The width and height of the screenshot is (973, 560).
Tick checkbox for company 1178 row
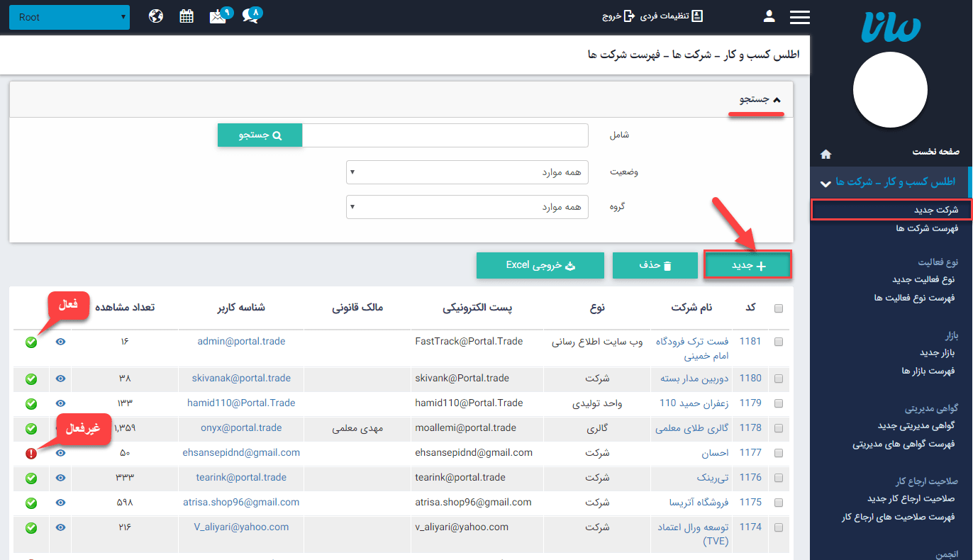tap(779, 428)
